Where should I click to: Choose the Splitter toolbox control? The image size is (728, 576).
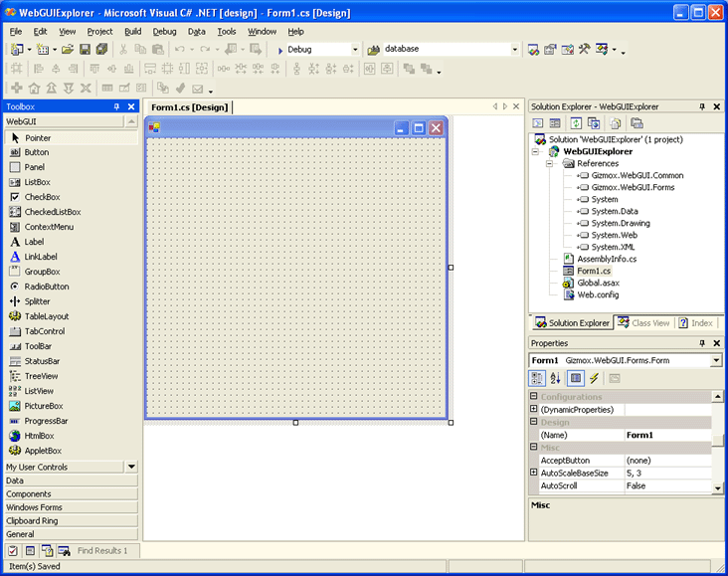pos(71,301)
